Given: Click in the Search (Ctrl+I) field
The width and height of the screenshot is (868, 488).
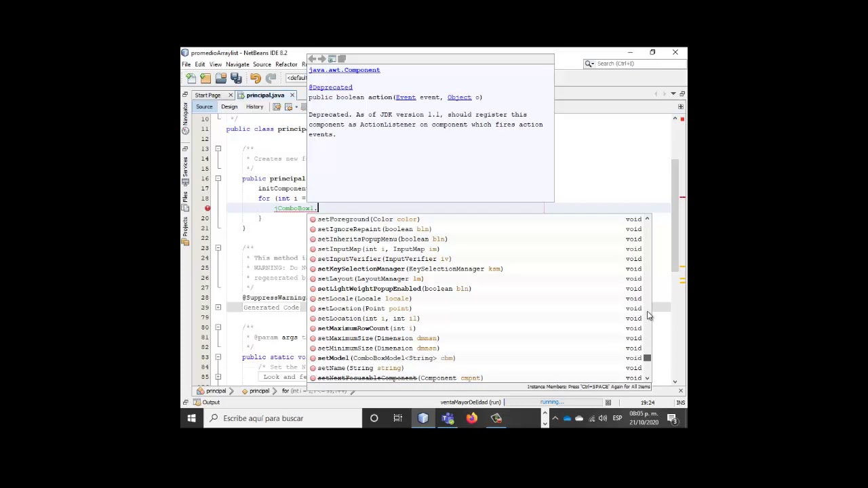Looking at the screenshot, I should pyautogui.click(x=634, y=64).
